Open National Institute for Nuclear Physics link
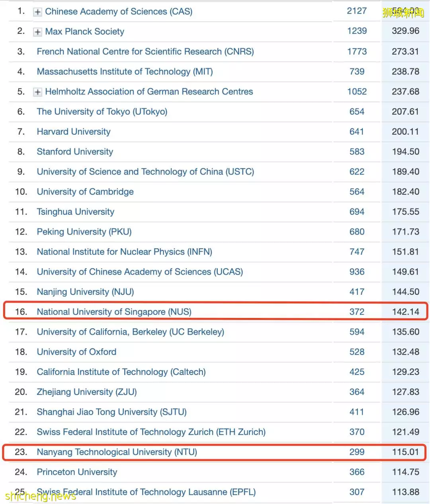 pyautogui.click(x=124, y=252)
